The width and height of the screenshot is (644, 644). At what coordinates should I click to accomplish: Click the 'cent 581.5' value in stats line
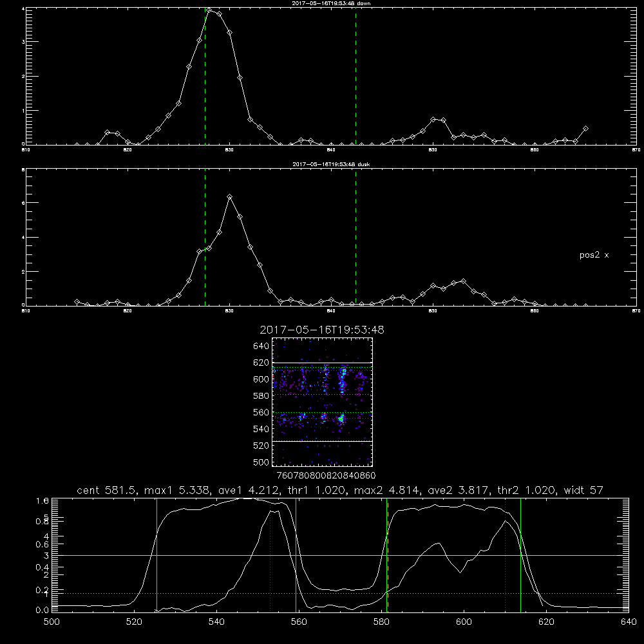point(107,490)
